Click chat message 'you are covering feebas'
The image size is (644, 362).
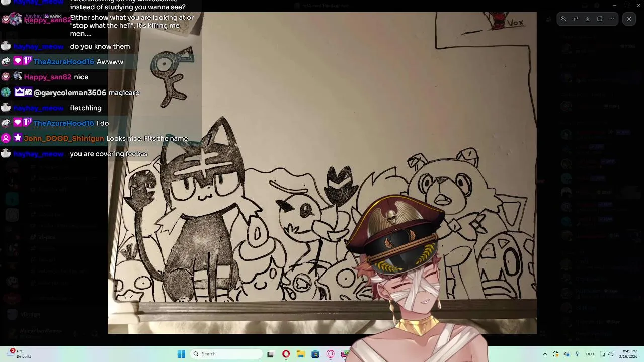(109, 154)
